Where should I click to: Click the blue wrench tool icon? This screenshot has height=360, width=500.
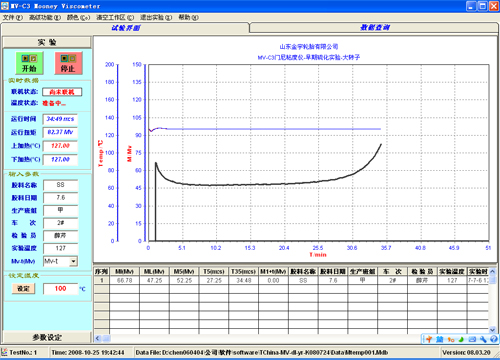click(483, 339)
